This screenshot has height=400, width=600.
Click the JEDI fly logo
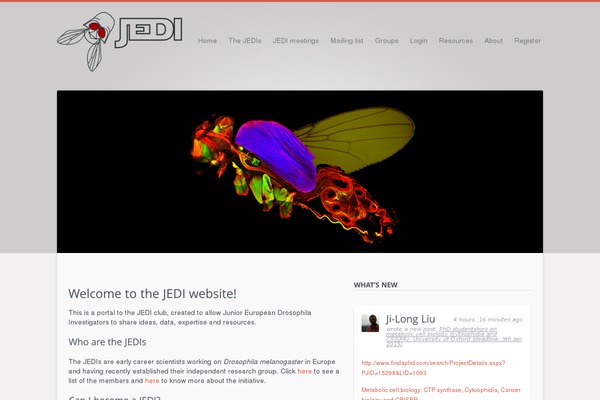click(120, 41)
